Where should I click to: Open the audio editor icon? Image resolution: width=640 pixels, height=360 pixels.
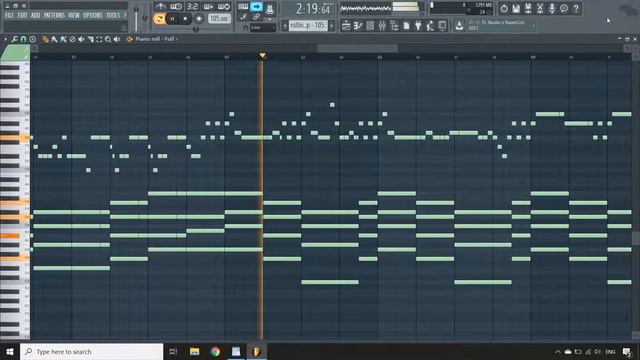coord(540,9)
